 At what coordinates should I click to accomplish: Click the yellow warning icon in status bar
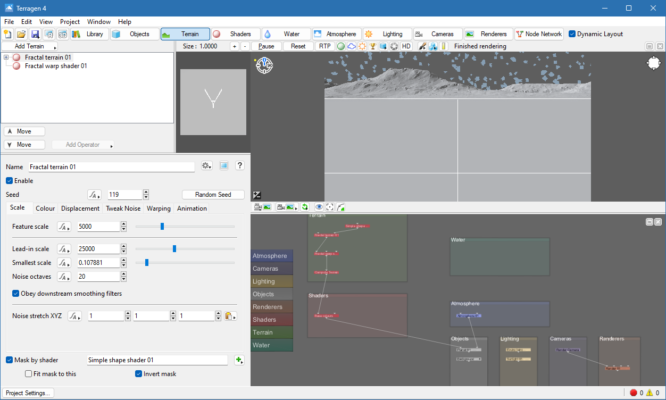[x=649, y=393]
